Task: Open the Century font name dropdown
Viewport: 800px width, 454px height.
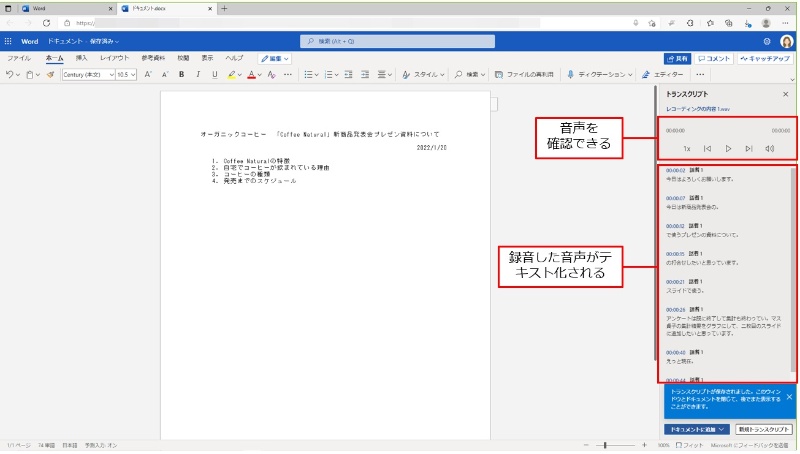Action: click(86, 74)
